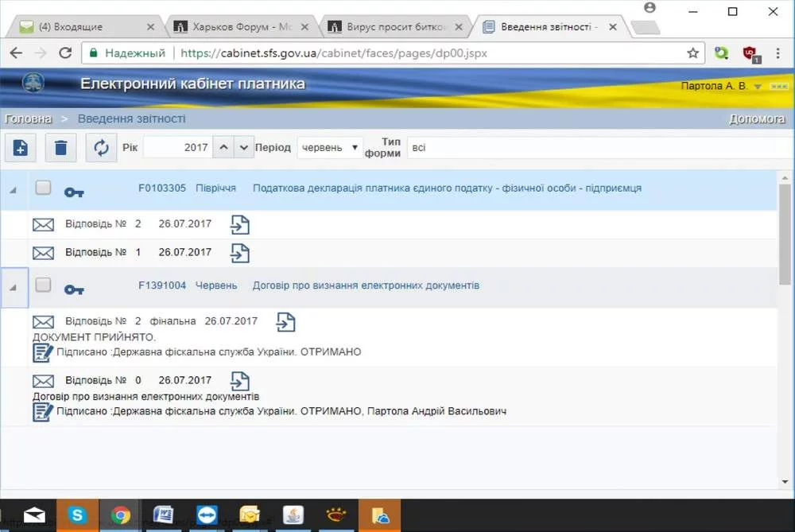This screenshot has width=795, height=532.
Task: Open the F0103305 form code link
Action: click(x=162, y=188)
